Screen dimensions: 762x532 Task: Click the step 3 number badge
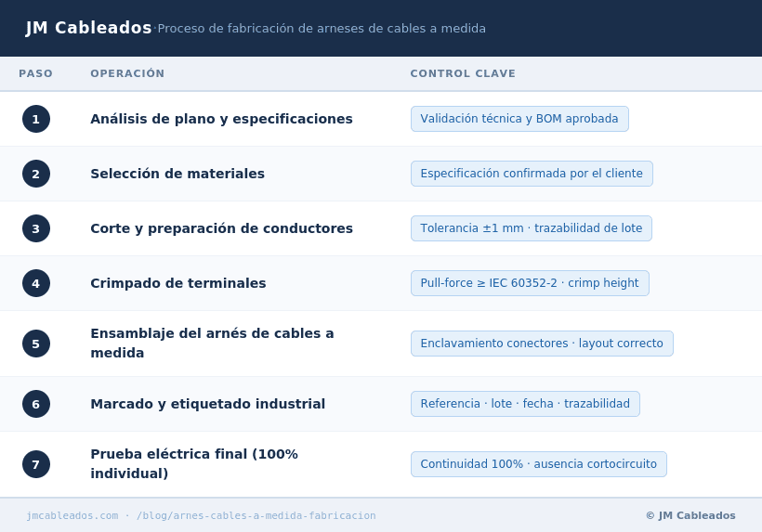coord(36,228)
